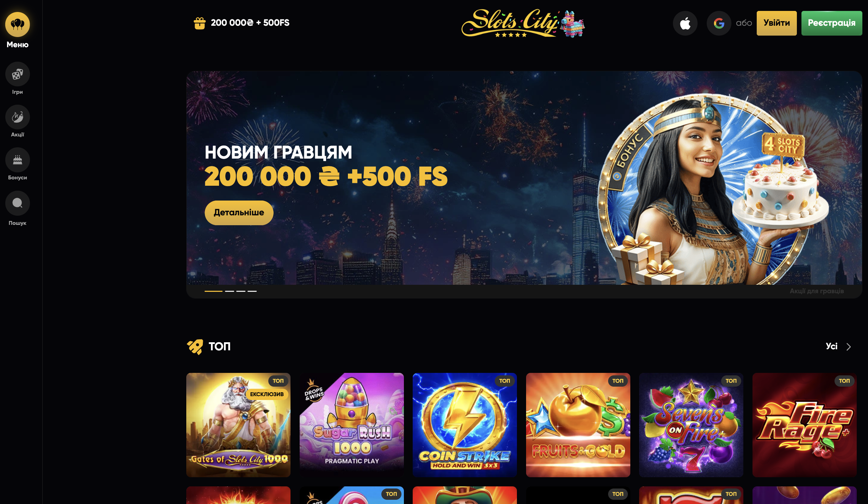Viewport: 868px width, 504px height.
Task: Open the Меню balloon icon
Action: 17,24
